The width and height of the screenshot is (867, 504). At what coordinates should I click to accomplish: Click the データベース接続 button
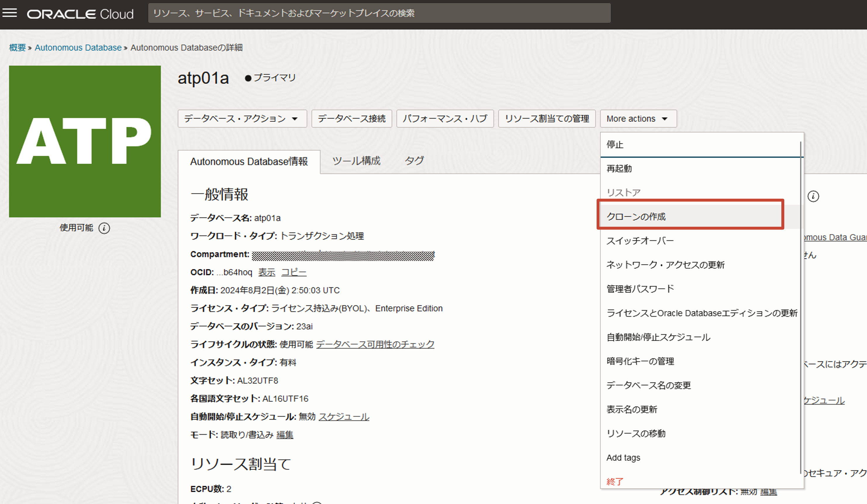[351, 119]
